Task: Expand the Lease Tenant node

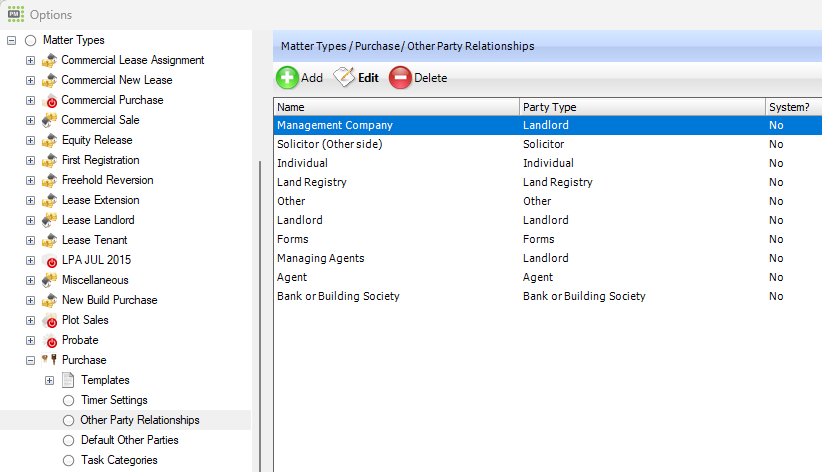Action: point(30,240)
